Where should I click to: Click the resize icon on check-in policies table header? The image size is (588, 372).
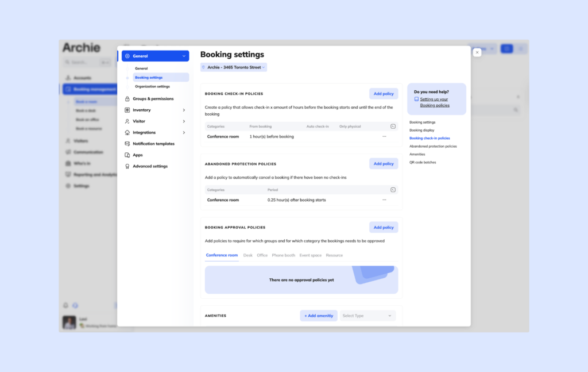point(393,126)
